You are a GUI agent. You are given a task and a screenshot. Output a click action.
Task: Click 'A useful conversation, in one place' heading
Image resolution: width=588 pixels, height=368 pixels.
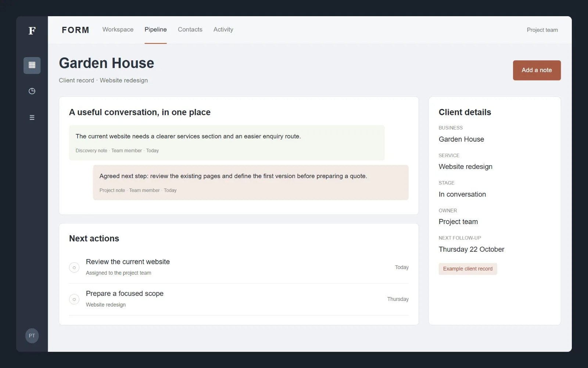pos(140,112)
